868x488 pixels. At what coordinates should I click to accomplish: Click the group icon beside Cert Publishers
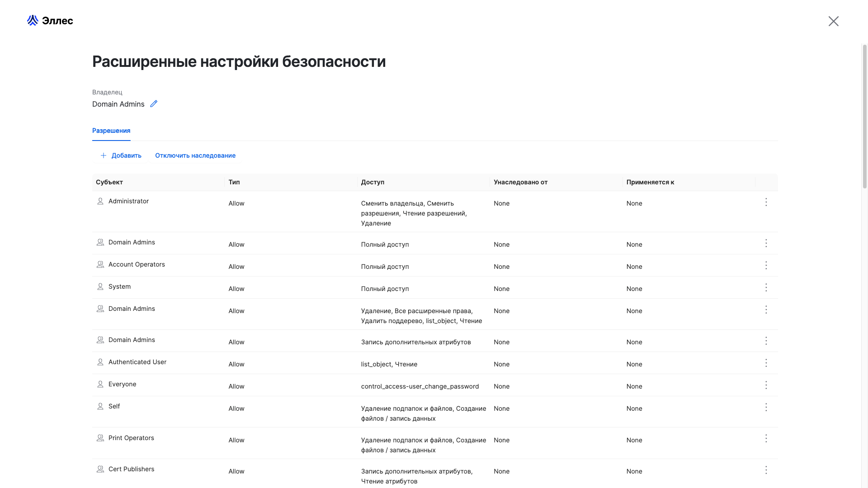tap(100, 469)
